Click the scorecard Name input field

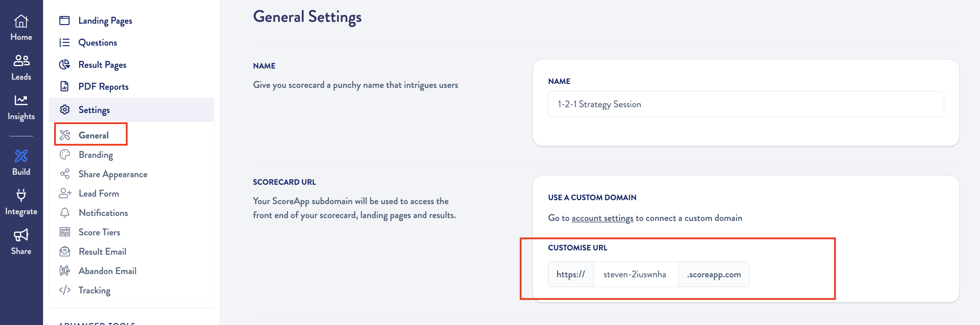(746, 104)
